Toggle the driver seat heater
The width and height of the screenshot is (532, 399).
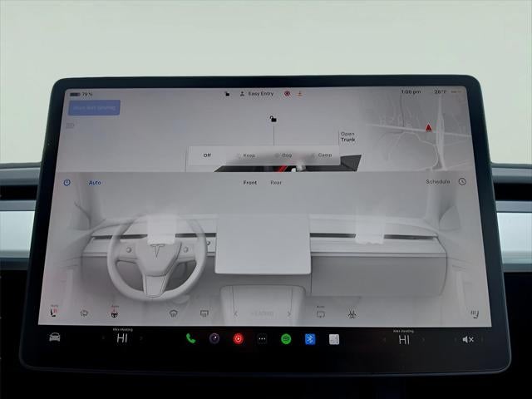(55, 313)
